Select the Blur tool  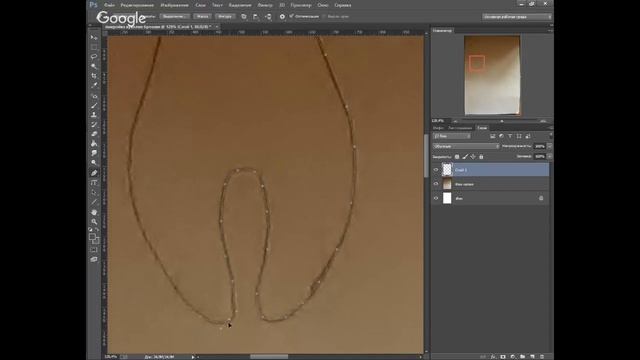94,153
